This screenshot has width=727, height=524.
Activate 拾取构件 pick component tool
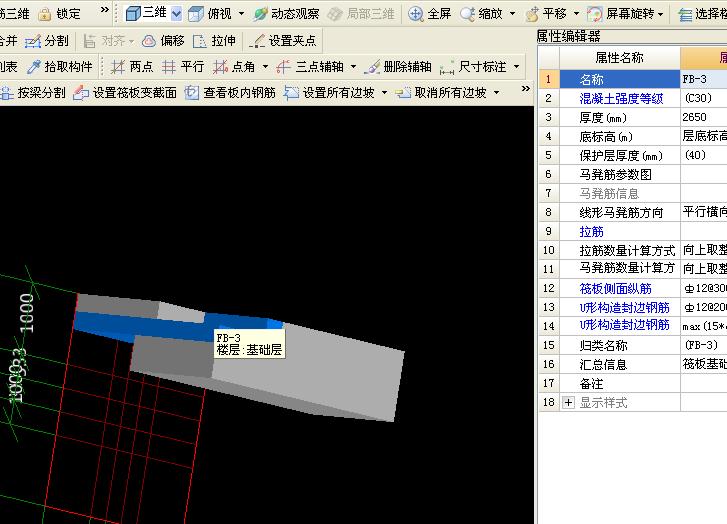[x=60, y=67]
